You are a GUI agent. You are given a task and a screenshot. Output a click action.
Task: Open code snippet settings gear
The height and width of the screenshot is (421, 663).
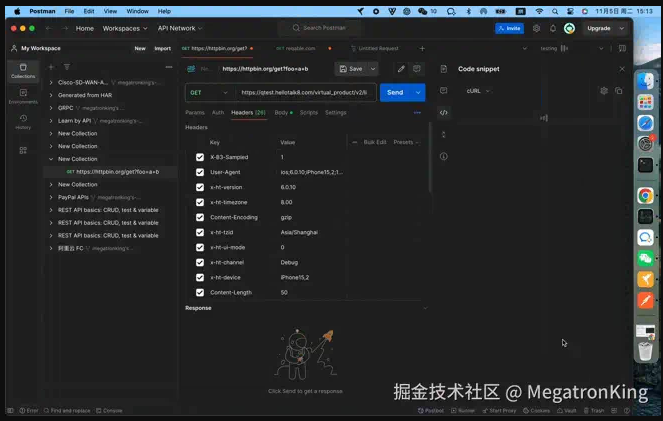pyautogui.click(x=604, y=90)
